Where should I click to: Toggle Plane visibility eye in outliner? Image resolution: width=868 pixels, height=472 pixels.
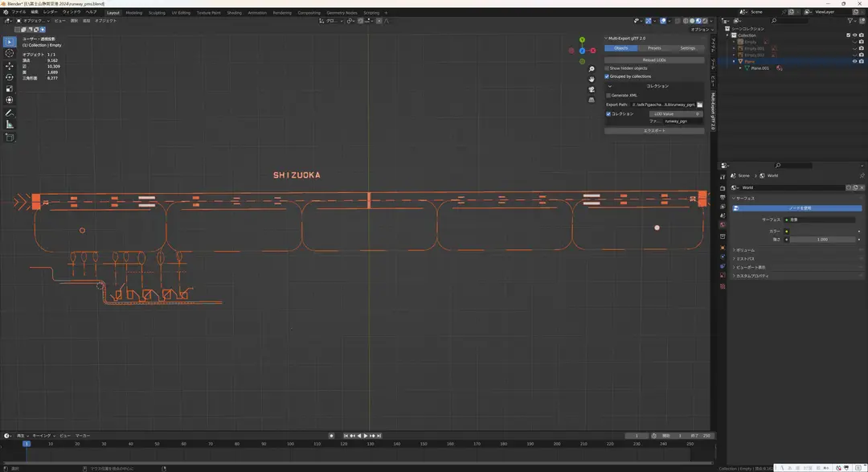pyautogui.click(x=854, y=61)
